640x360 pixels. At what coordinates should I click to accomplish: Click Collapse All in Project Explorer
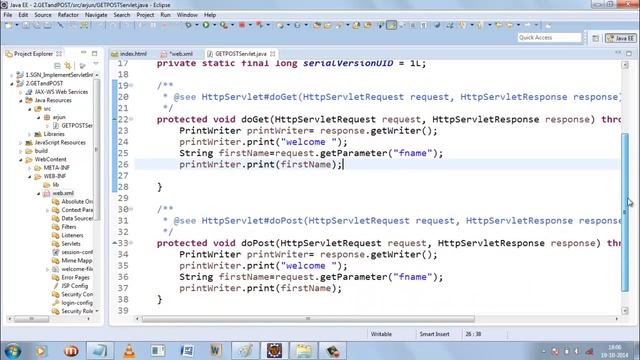tap(58, 65)
